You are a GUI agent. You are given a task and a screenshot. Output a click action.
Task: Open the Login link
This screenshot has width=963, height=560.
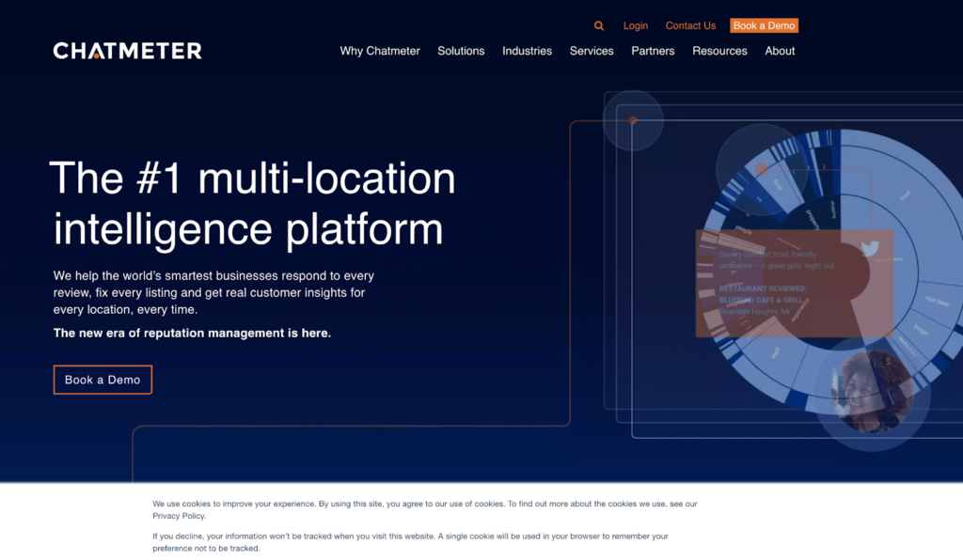coord(636,26)
